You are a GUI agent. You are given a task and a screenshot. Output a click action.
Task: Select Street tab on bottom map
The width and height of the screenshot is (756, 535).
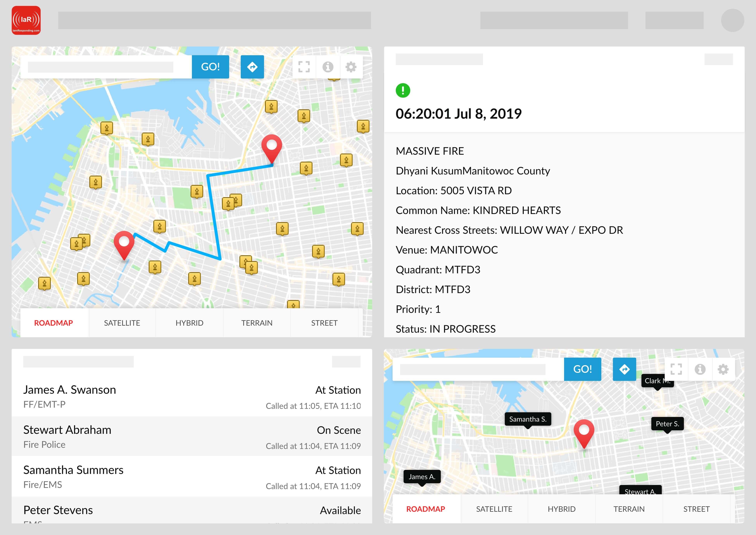tap(696, 509)
